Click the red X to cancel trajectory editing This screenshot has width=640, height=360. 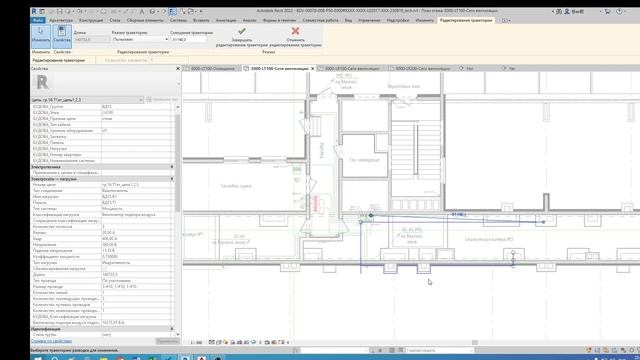pyautogui.click(x=296, y=31)
